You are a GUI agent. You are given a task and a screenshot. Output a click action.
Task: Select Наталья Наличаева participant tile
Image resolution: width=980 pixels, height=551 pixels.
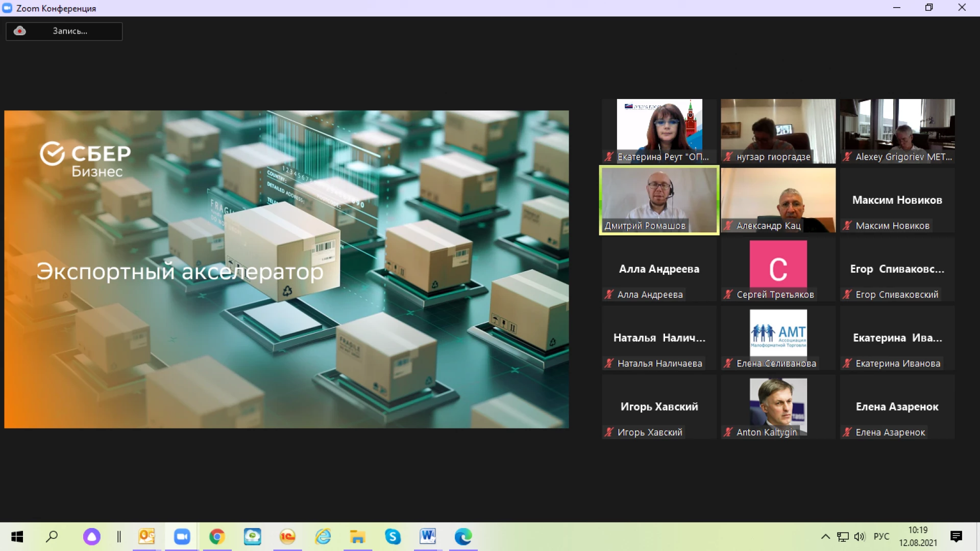(659, 338)
